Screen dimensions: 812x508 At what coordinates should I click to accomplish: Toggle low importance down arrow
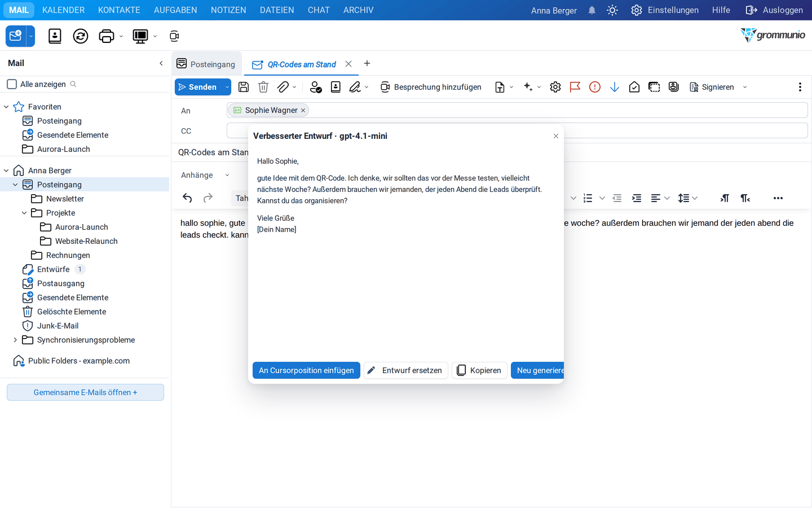(615, 87)
